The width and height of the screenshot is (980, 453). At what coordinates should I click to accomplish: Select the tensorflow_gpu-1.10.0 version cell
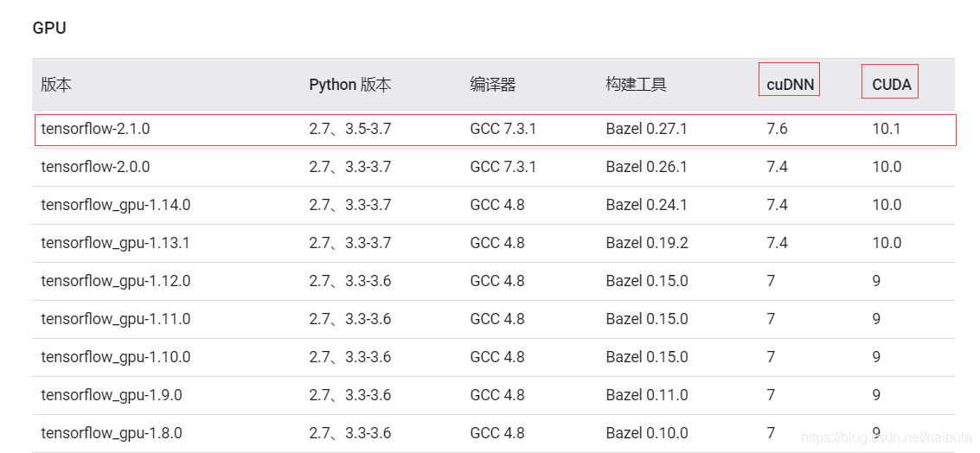pyautogui.click(x=116, y=357)
